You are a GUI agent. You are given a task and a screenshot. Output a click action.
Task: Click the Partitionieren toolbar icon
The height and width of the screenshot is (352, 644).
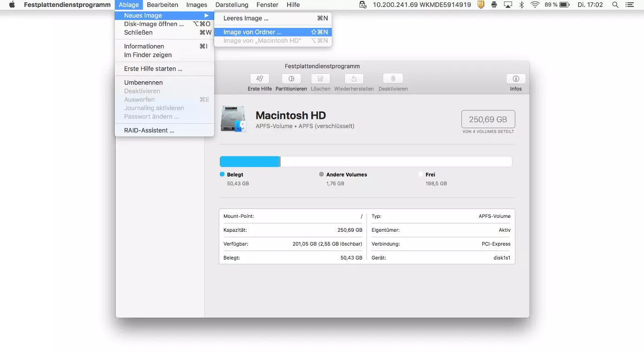point(291,79)
